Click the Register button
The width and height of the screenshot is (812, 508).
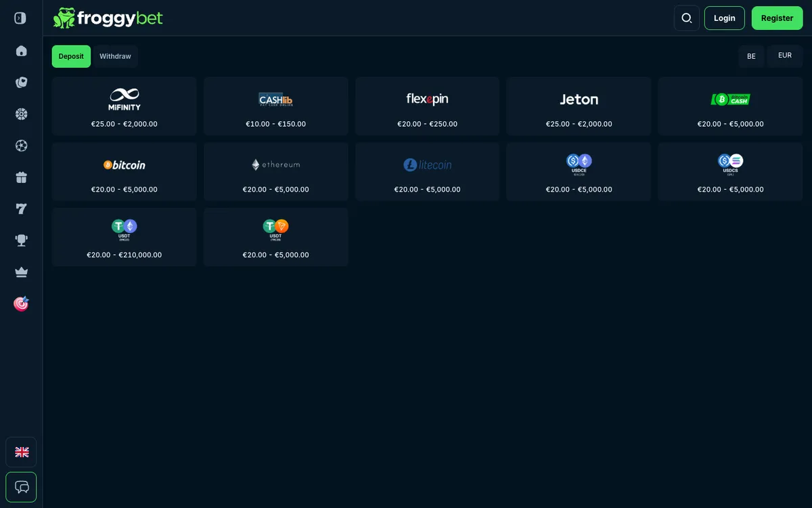tap(777, 18)
